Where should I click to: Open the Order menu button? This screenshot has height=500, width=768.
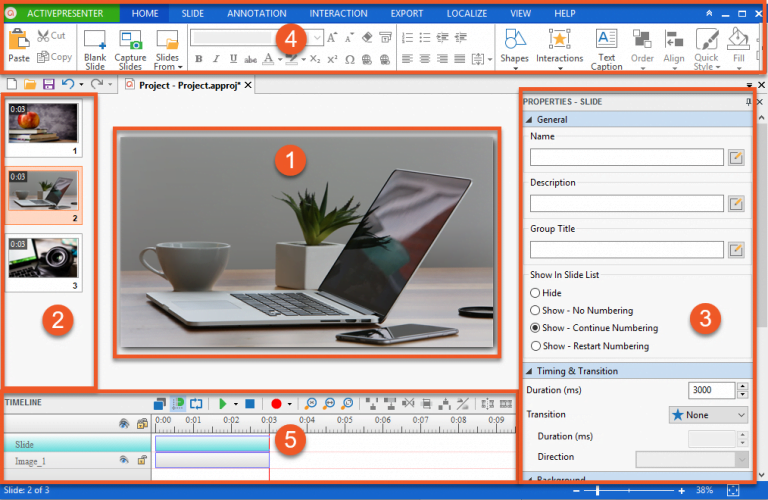642,49
